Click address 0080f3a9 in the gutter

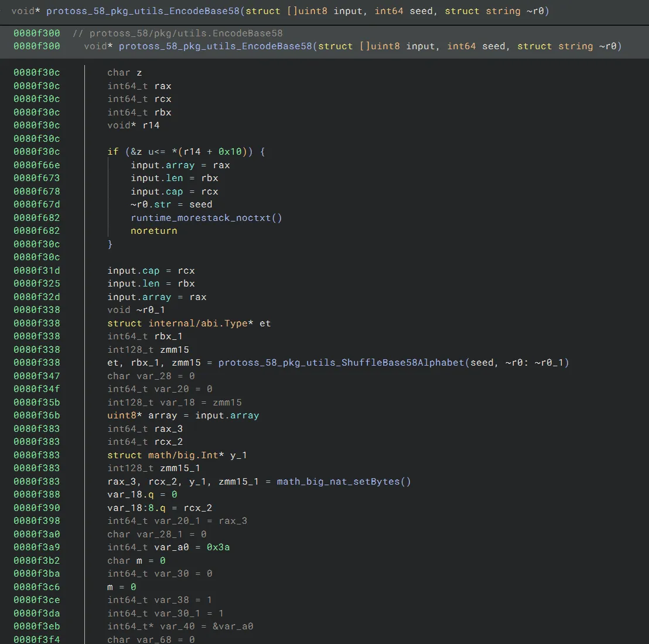36,547
